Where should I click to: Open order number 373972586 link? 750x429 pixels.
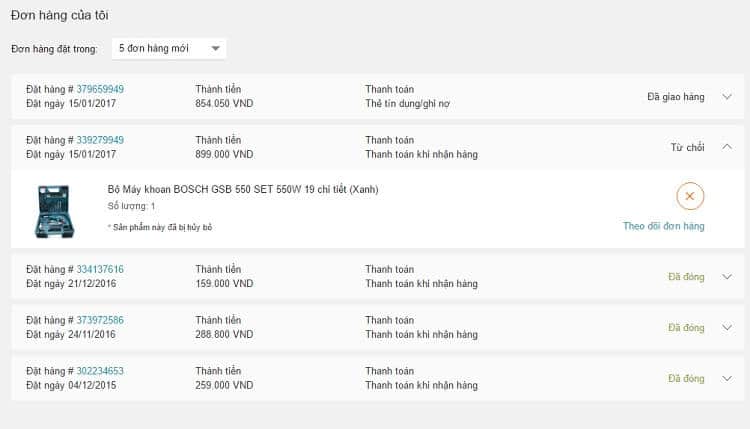click(100, 320)
